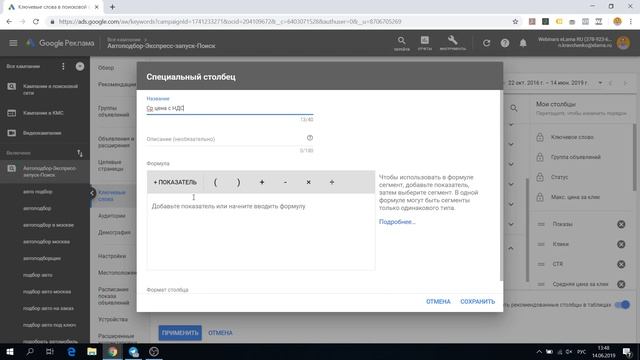Open the account avatar
The height and width of the screenshot is (360, 640).
[623, 42]
